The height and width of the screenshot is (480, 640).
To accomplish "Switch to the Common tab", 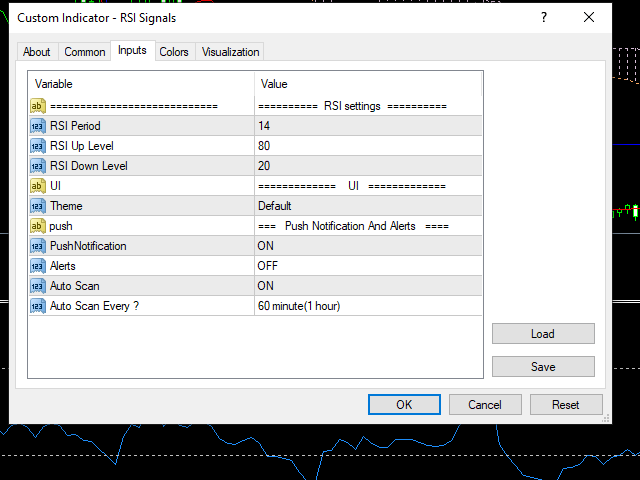I will [x=85, y=52].
